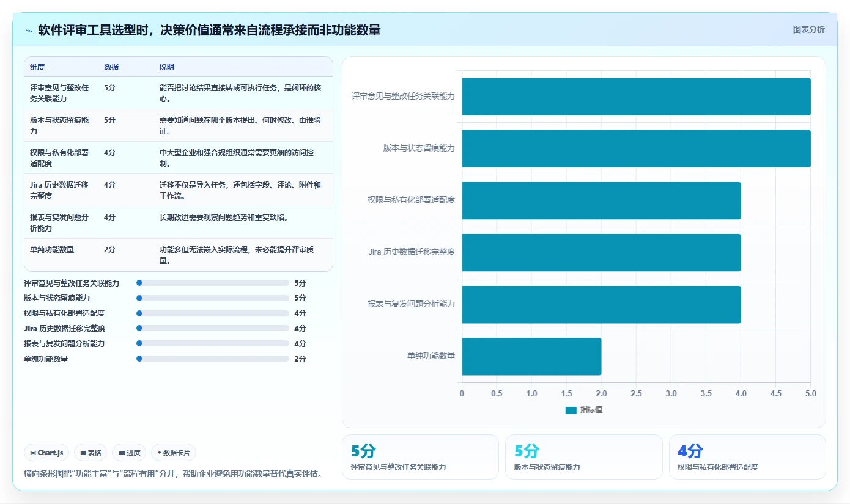The width and height of the screenshot is (850, 504).
Task: Open the 4分 权限与私有化部署适配度 data card
Action: (747, 457)
